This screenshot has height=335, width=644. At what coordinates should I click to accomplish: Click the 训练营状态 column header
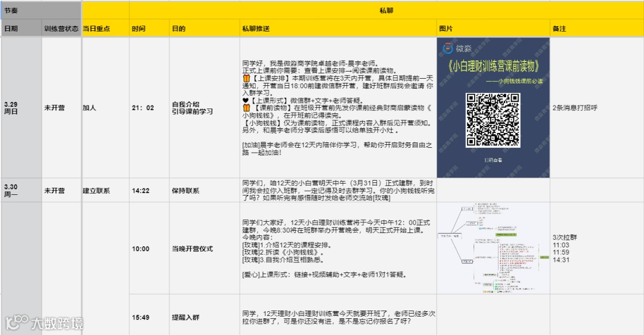click(61, 29)
